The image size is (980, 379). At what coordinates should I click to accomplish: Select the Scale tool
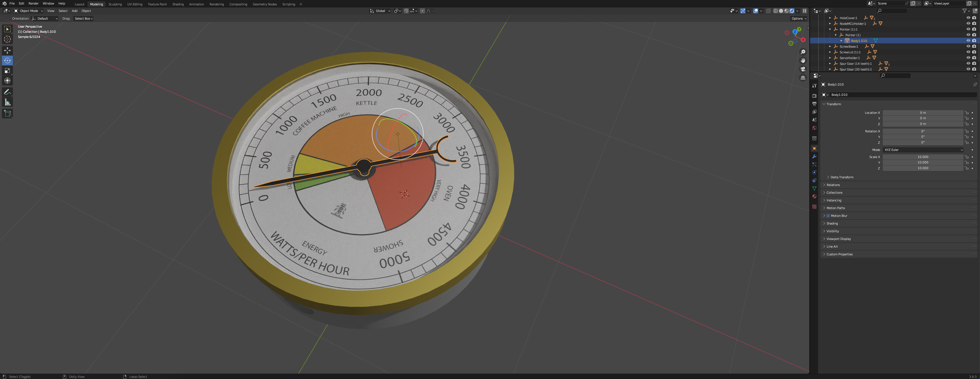pos(7,70)
